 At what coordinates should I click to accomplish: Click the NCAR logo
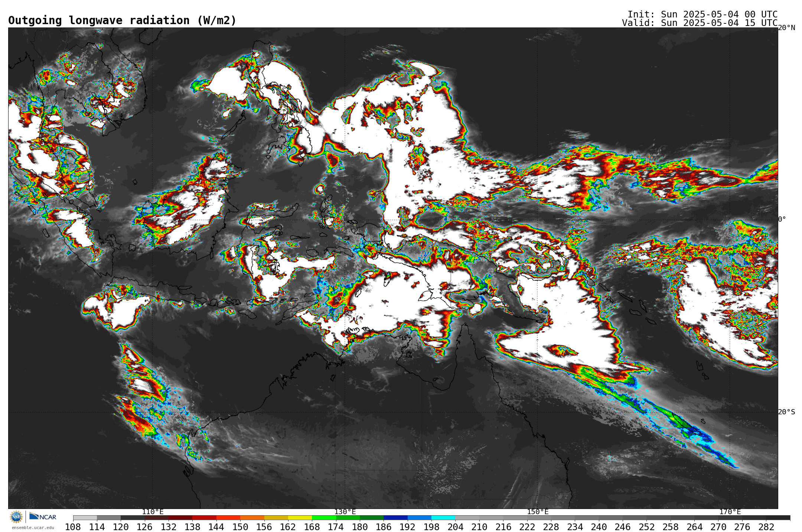pyautogui.click(x=43, y=516)
